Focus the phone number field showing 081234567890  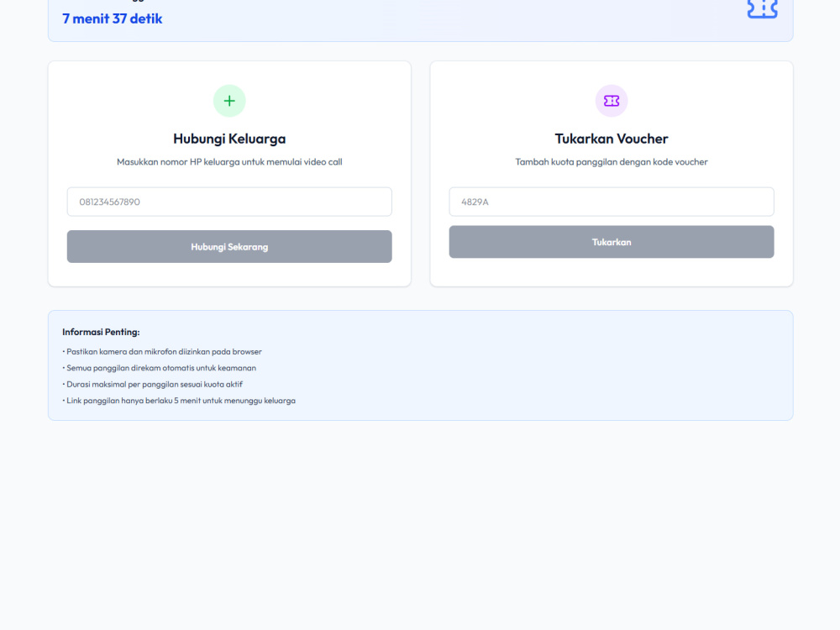coord(229,202)
